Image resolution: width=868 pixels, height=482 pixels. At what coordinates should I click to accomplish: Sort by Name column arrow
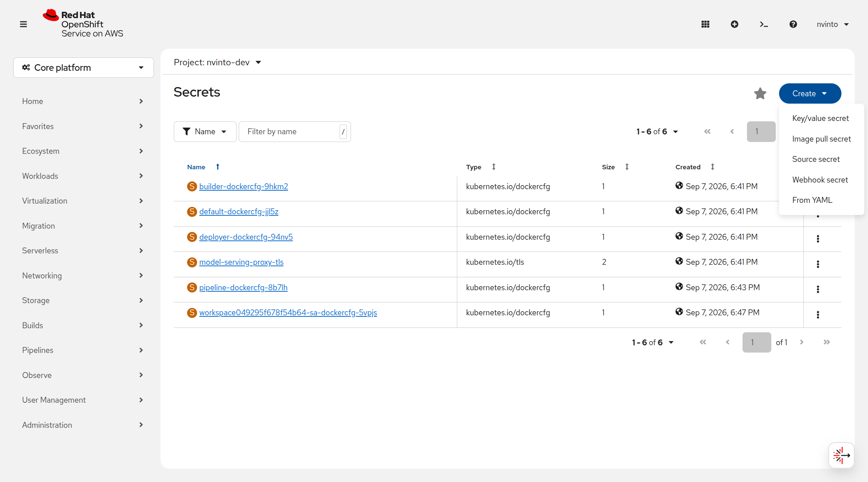click(x=218, y=167)
